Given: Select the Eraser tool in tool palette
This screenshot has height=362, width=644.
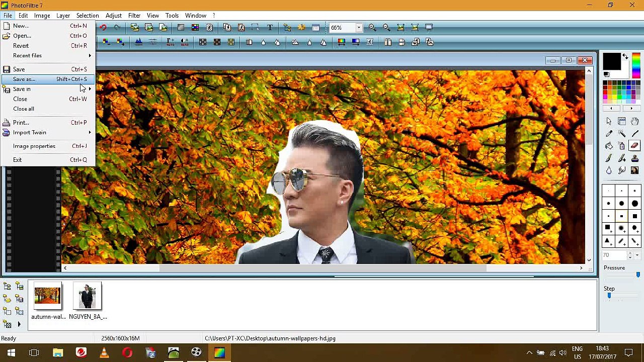Looking at the screenshot, I should [x=634, y=146].
